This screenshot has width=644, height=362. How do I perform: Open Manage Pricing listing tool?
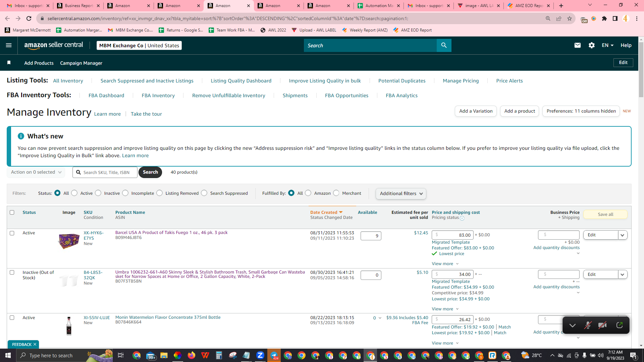click(461, 81)
